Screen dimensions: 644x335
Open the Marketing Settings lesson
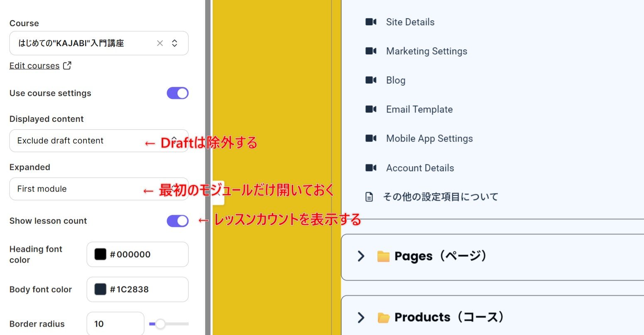427,51
